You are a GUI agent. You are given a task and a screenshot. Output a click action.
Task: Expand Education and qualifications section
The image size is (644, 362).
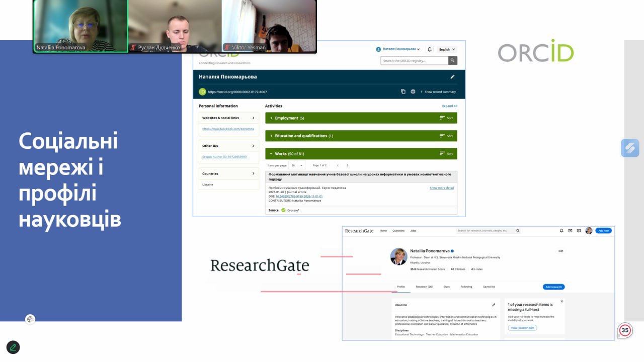click(x=271, y=136)
